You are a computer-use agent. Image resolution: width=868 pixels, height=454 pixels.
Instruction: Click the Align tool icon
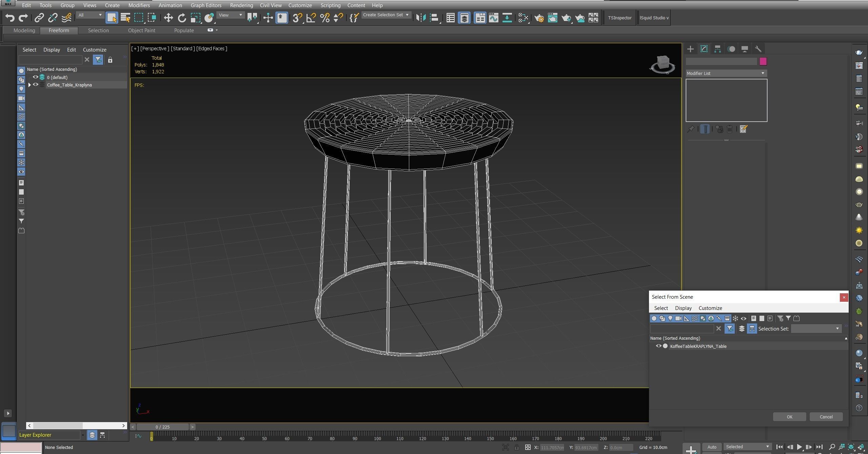tap(434, 18)
